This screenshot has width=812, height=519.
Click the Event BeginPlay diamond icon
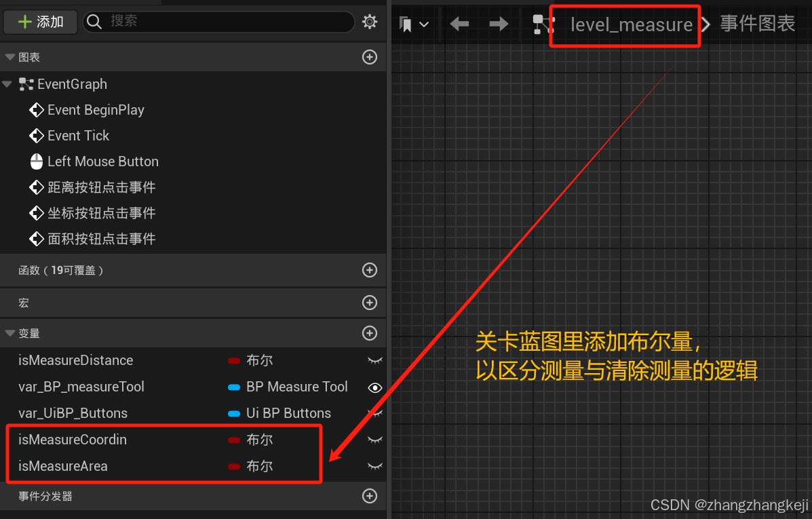click(36, 110)
